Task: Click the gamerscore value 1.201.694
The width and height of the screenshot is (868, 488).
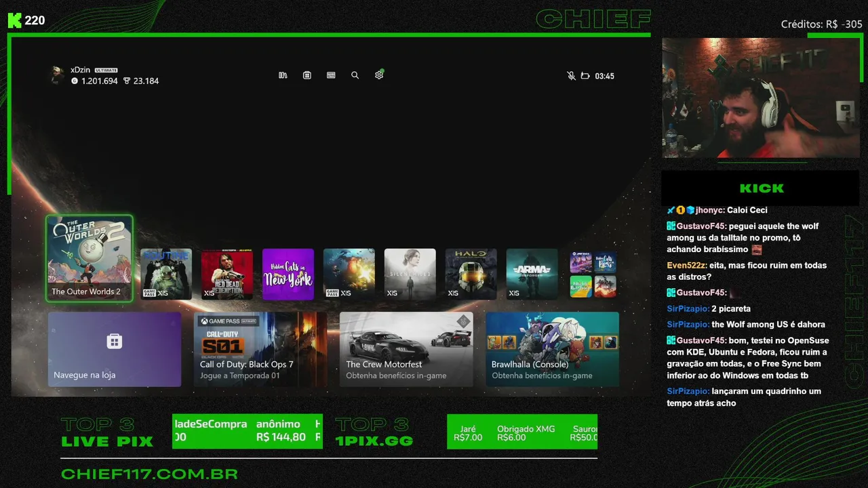Action: tap(100, 81)
